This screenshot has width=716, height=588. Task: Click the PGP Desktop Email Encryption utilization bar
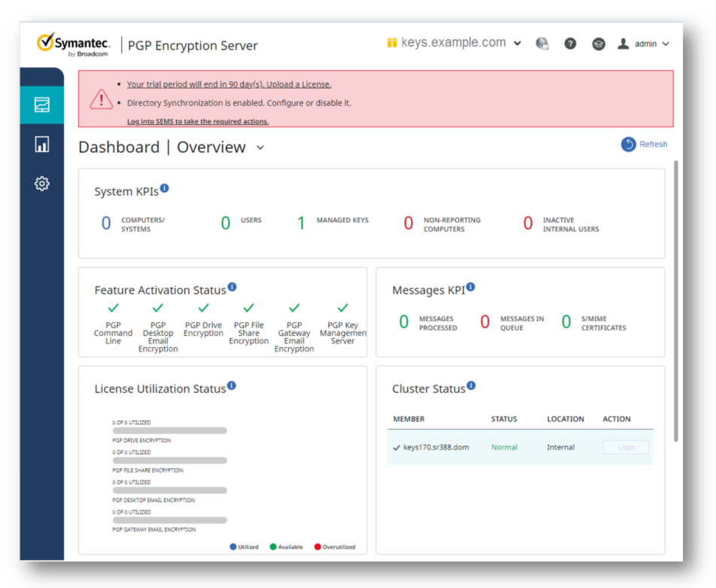[x=170, y=490]
